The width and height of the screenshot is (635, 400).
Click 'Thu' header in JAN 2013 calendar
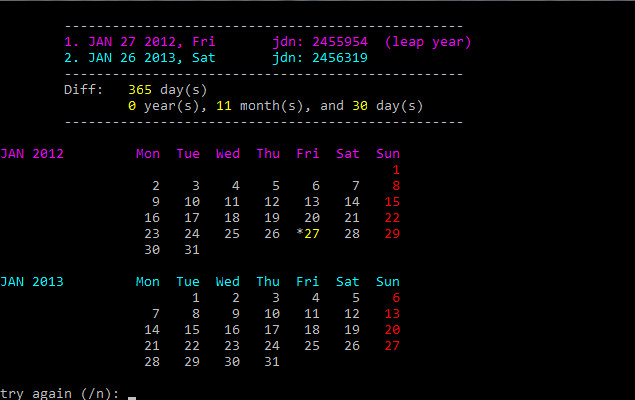tap(268, 282)
